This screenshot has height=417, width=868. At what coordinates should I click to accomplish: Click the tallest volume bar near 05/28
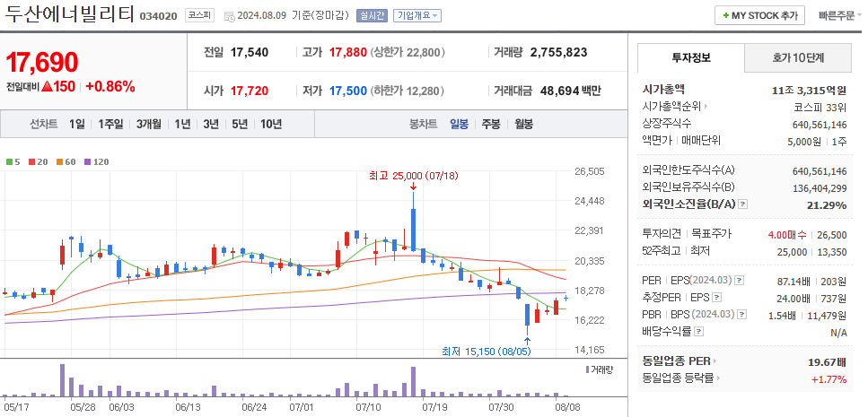63,380
